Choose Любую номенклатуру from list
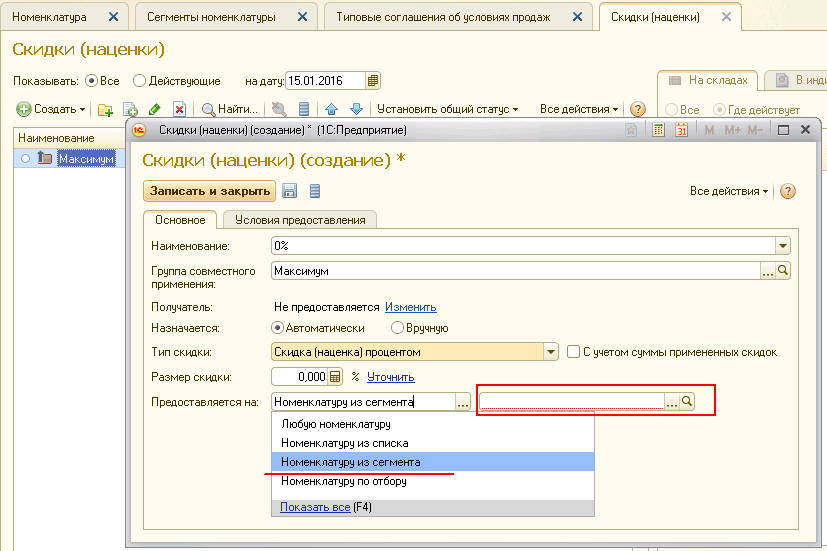 click(432, 424)
